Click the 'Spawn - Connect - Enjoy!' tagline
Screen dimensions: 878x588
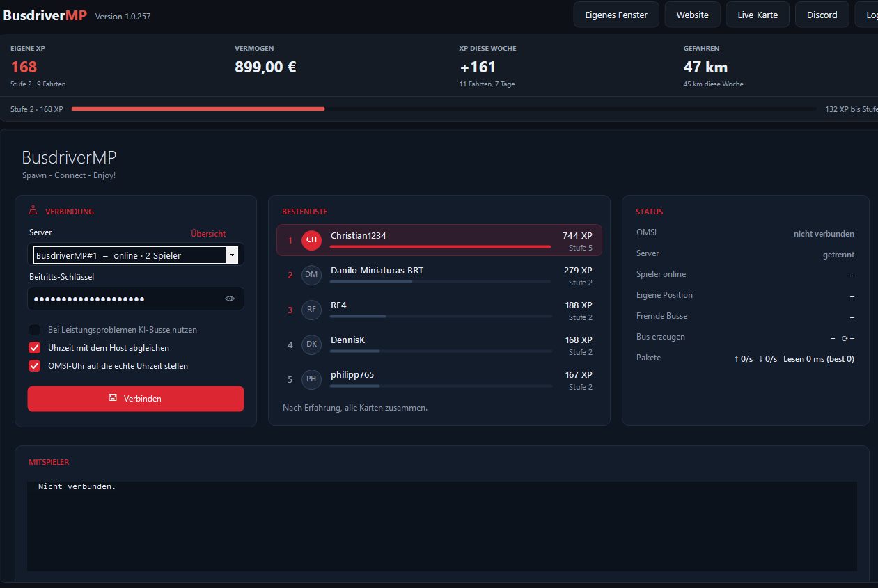click(x=69, y=175)
